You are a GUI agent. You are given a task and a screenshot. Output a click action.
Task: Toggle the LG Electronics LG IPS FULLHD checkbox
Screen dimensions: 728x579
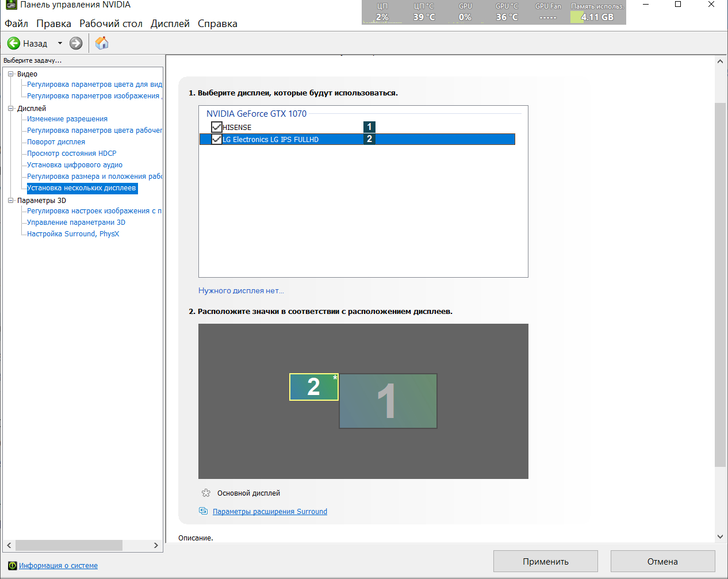(x=217, y=139)
